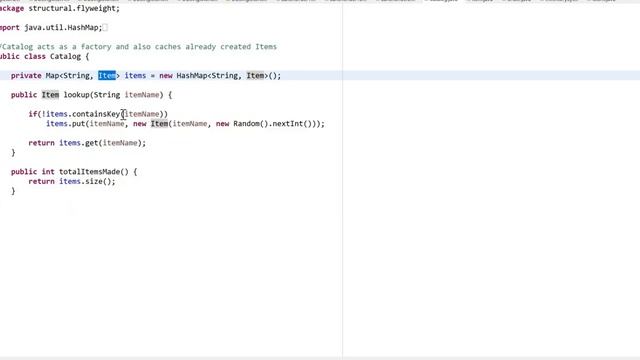The image size is (640, 360).
Task: Click the highlighted Item in Map<String, Item>
Action: click(x=107, y=76)
